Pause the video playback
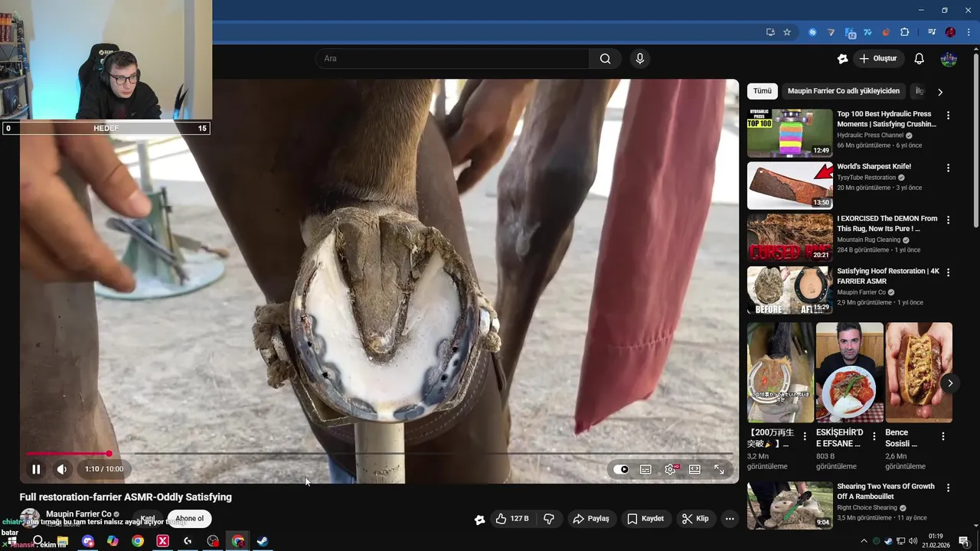 36,469
